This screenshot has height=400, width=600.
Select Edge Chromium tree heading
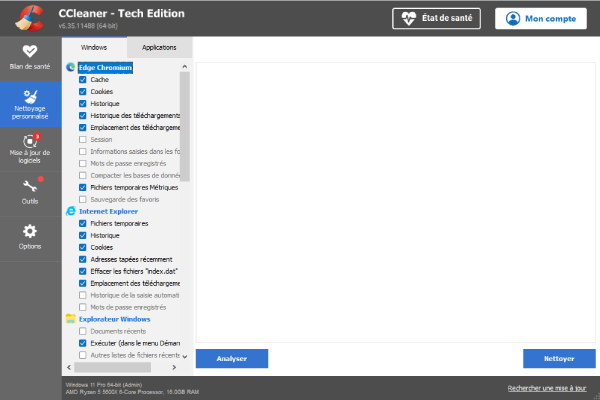105,68
